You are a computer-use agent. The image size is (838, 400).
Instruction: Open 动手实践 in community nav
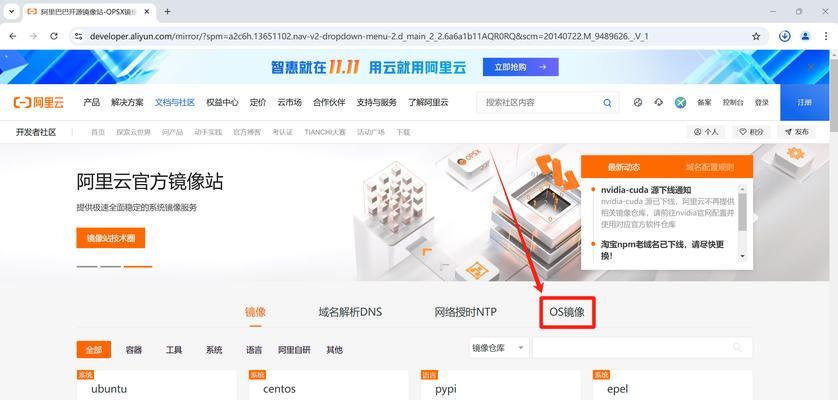tap(208, 132)
